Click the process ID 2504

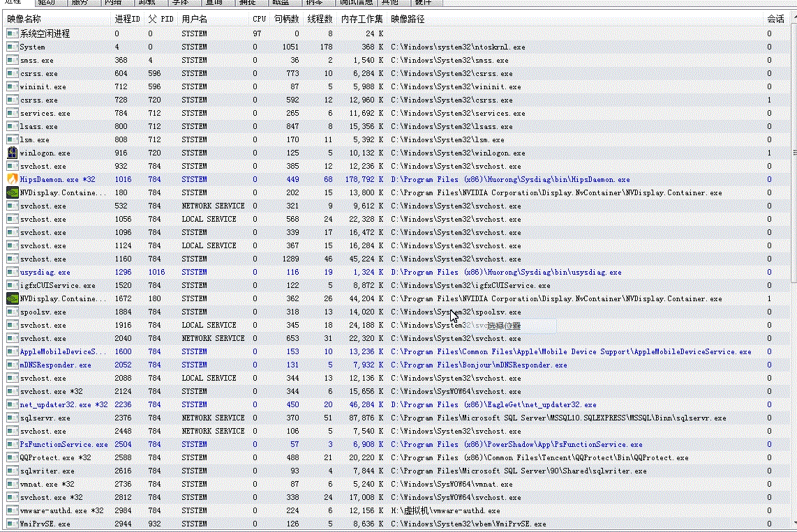pos(123,444)
